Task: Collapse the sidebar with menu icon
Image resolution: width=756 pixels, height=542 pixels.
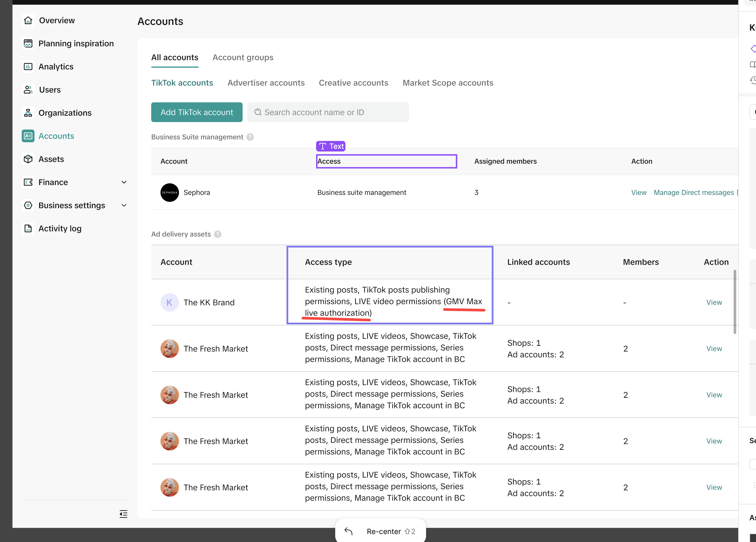Action: coord(123,514)
